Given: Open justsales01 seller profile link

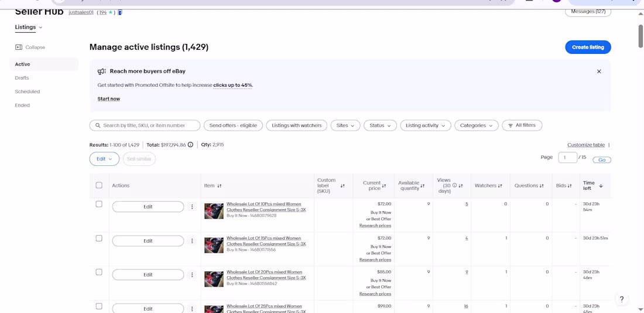Looking at the screenshot, I should pos(81,12).
